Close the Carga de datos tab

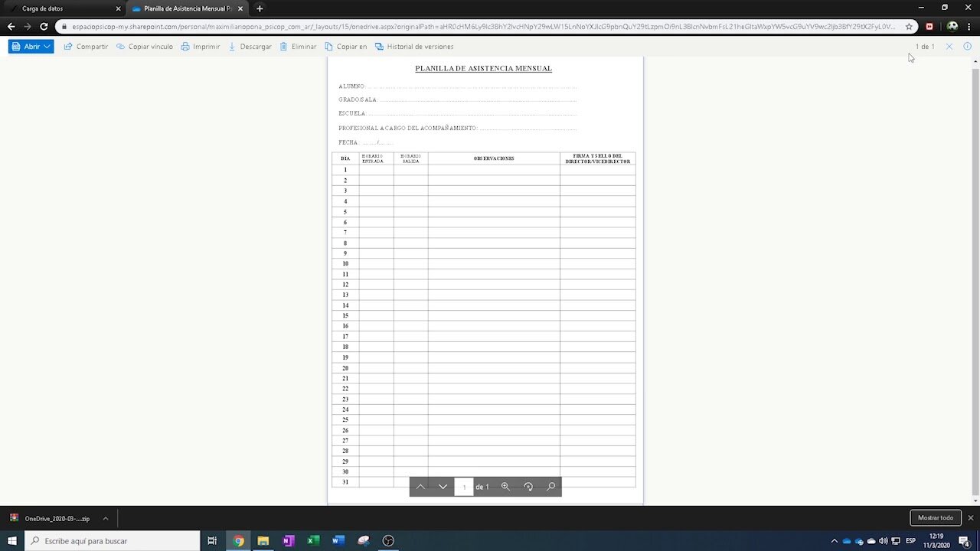tap(118, 8)
